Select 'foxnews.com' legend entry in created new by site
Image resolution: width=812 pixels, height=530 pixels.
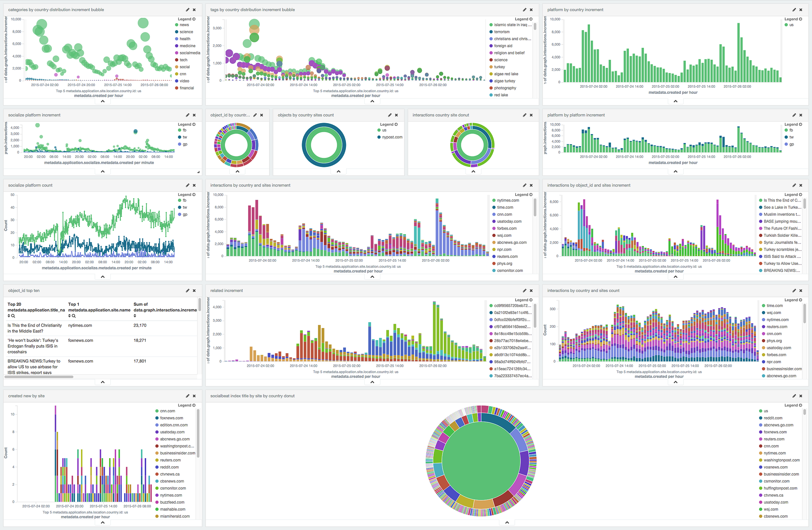(171, 418)
